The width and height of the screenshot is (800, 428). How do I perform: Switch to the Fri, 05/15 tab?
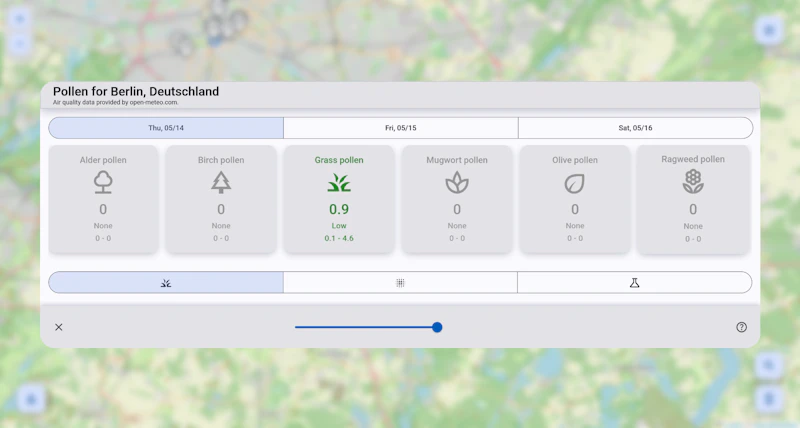tap(401, 128)
